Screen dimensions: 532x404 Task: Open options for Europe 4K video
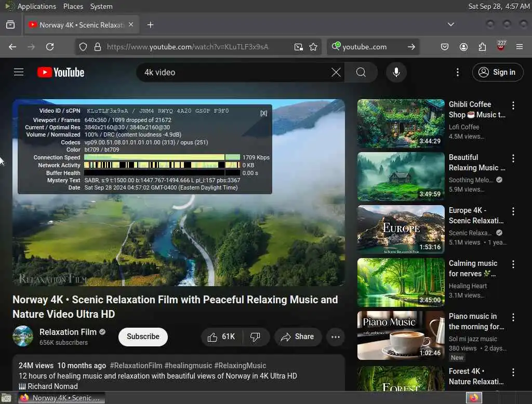(513, 211)
